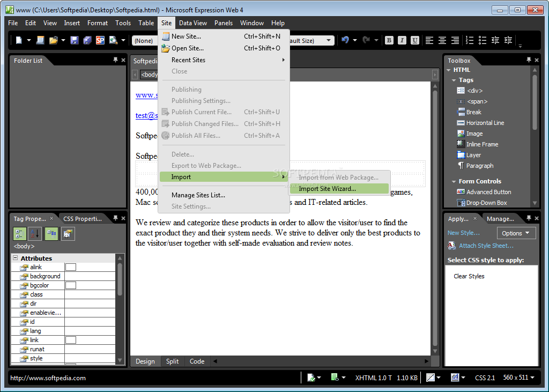Screen dimensions: 549x392
Task: Open the Data View menu
Action: [193, 23]
